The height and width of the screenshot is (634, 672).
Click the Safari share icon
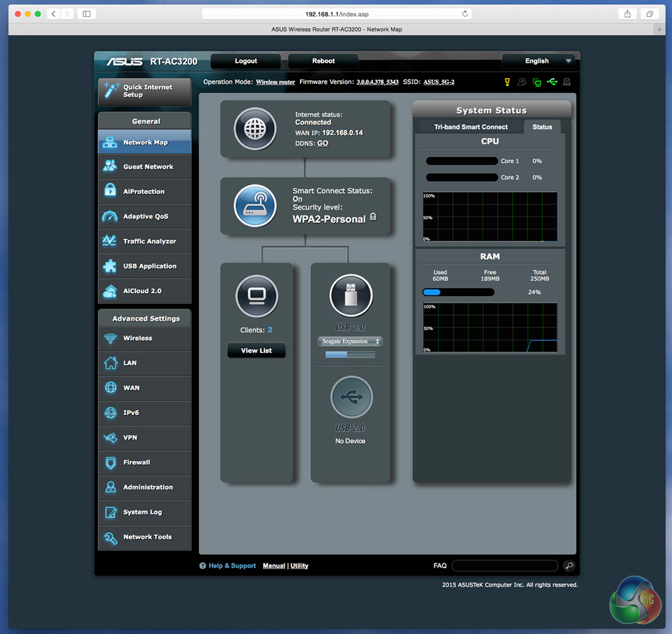(x=627, y=14)
